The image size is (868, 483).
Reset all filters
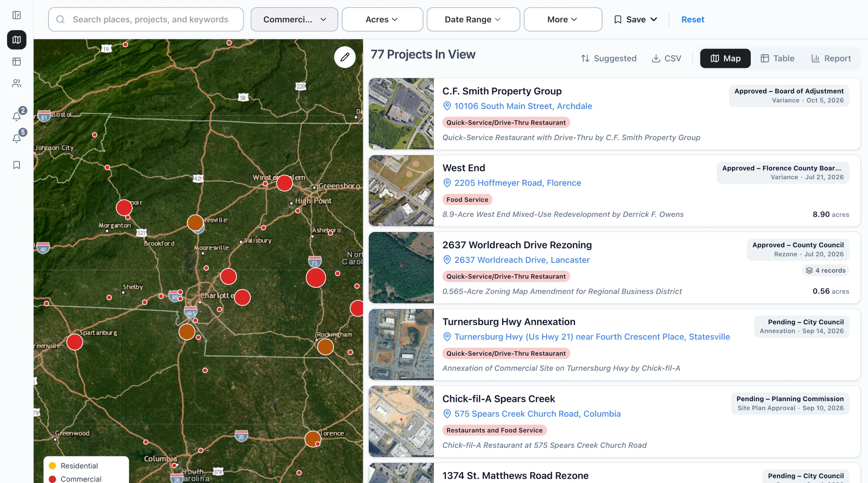tap(693, 20)
